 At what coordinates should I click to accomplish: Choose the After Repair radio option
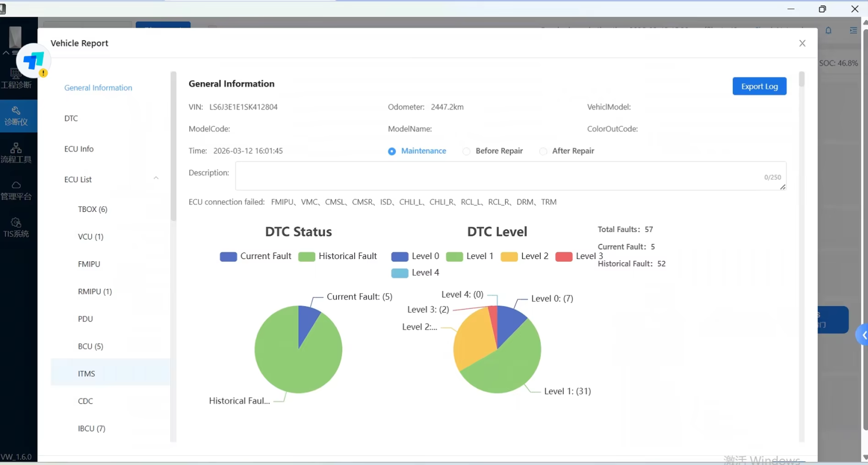pyautogui.click(x=542, y=151)
